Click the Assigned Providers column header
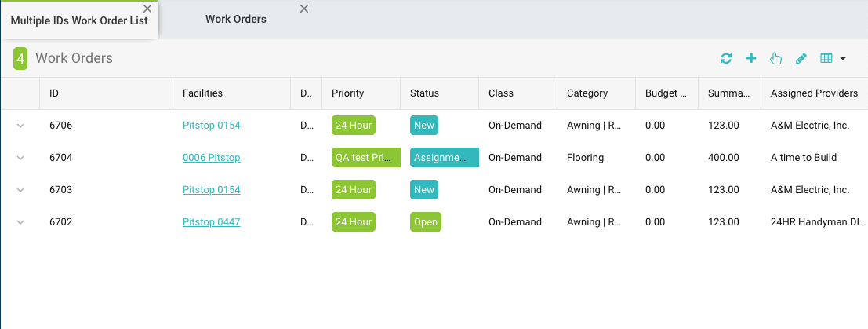This screenshot has height=329, width=868. [814, 93]
